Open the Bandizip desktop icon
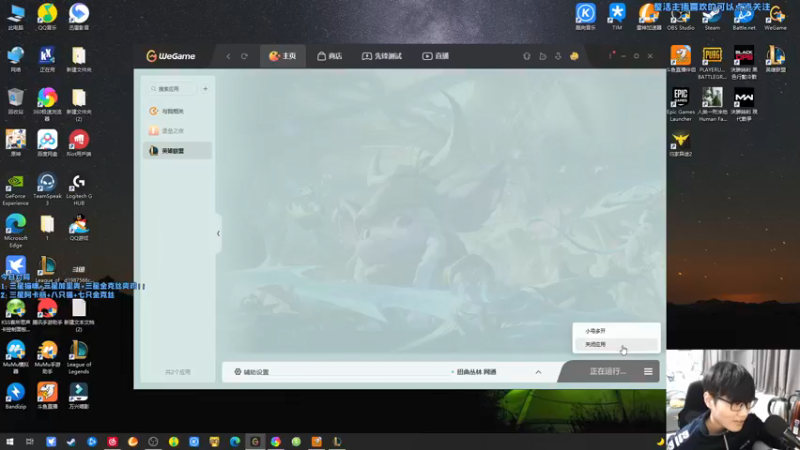Image resolution: width=800 pixels, height=450 pixels. (x=15, y=396)
